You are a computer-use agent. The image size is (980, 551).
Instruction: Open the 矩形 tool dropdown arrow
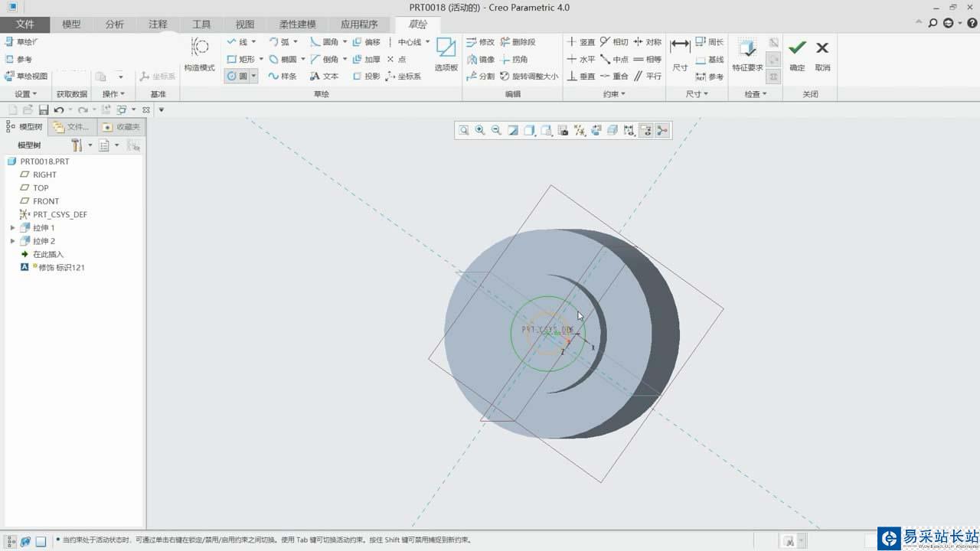coord(261,59)
